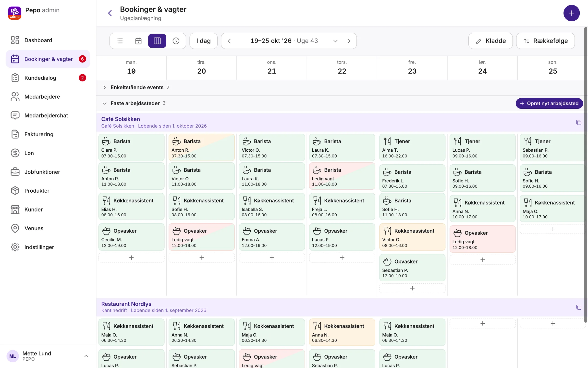Select the week columns view icon
588x368 pixels.
157,41
